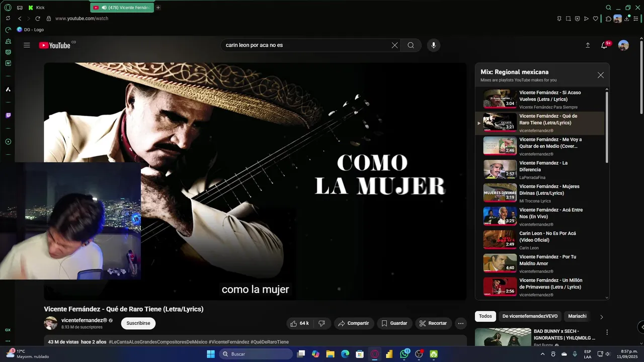Image resolution: width=644 pixels, height=362 pixels.
Task: Play Me Voy a Quitar de en Medio
Action: click(x=540, y=146)
